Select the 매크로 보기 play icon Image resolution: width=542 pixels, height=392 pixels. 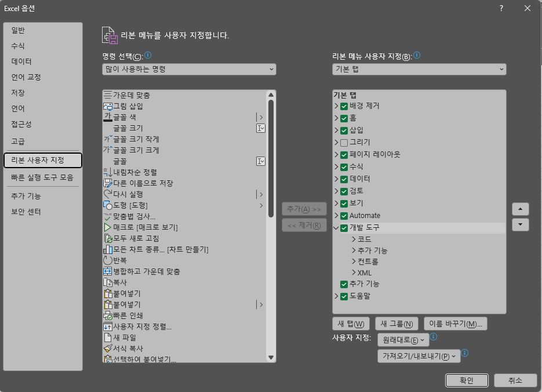coord(108,227)
